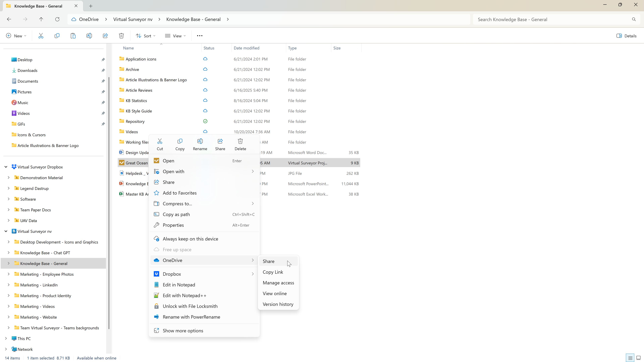This screenshot has width=644, height=362.
Task: Click the Paste icon in the toolbar
Action: pos(73,36)
